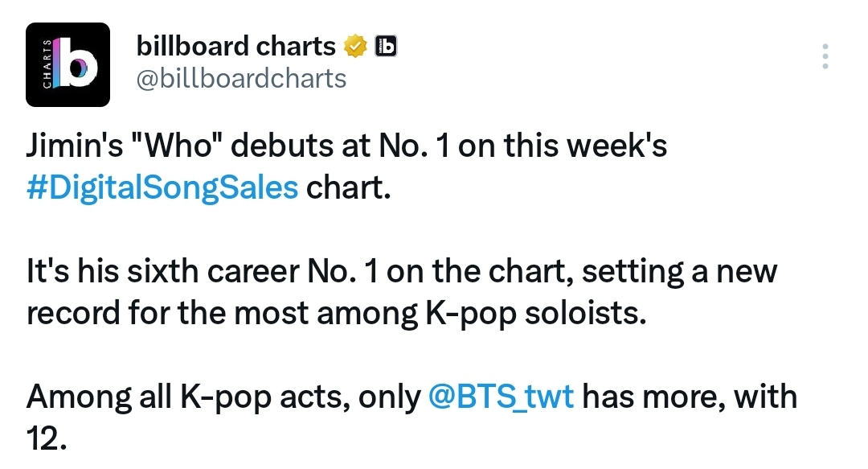Click the line starting "Among all K-pop acts"

pyautogui.click(x=411, y=397)
